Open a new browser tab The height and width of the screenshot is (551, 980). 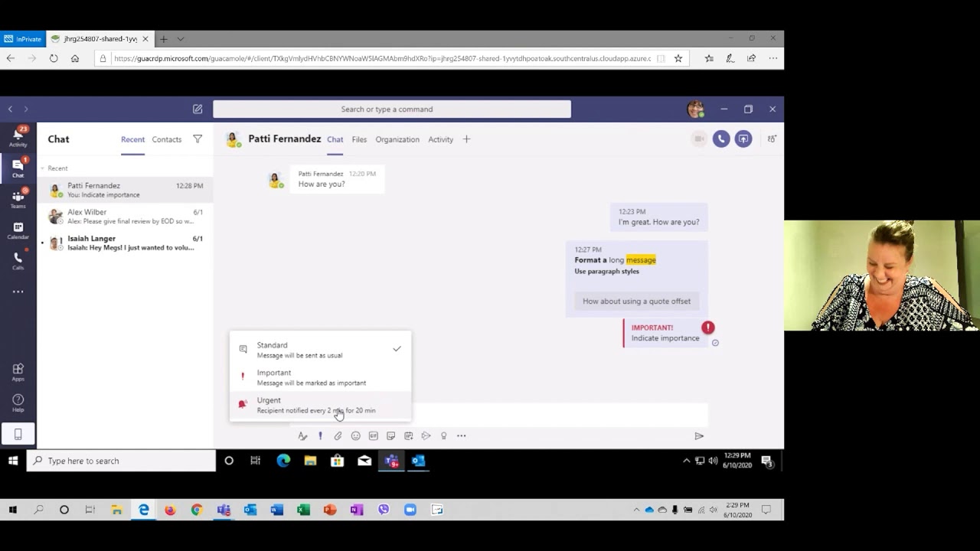pyautogui.click(x=163, y=39)
